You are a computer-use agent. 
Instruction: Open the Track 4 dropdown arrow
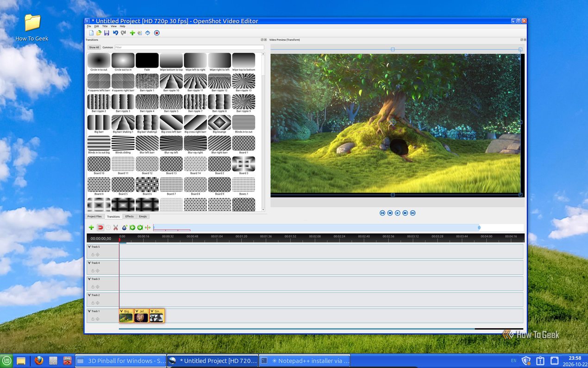(89, 263)
